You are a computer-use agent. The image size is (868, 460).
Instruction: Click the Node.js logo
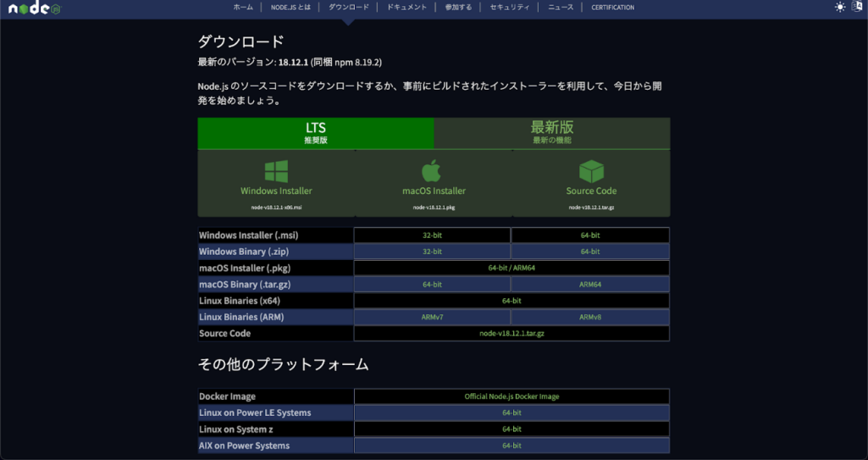(35, 8)
